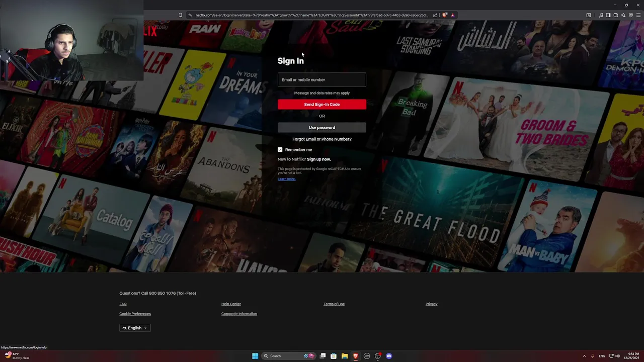Click the music note playlist icon in toolbar

pyautogui.click(x=601, y=15)
